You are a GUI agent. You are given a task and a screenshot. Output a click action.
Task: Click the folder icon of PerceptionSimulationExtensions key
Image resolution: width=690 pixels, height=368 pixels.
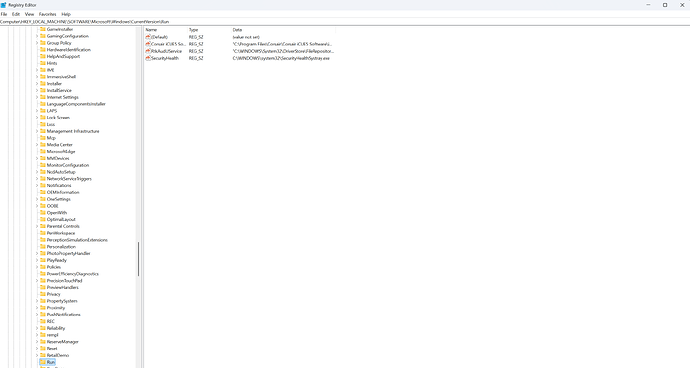tap(43, 240)
